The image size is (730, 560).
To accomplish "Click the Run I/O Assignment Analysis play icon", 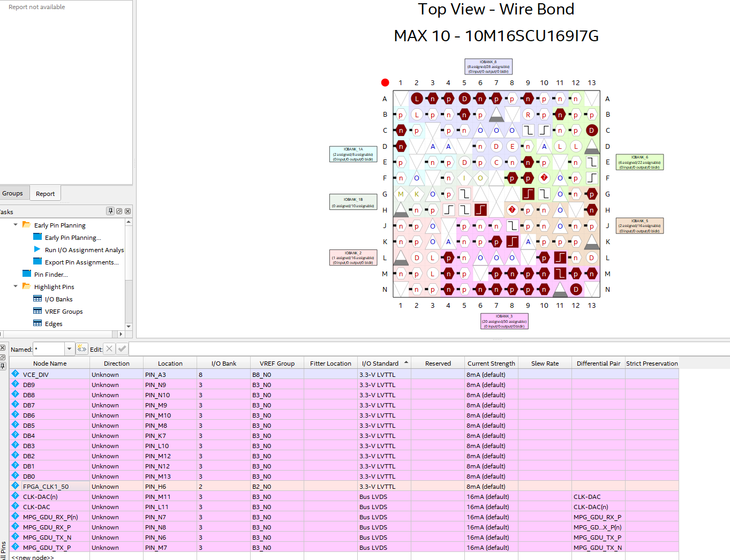I will pyautogui.click(x=37, y=249).
